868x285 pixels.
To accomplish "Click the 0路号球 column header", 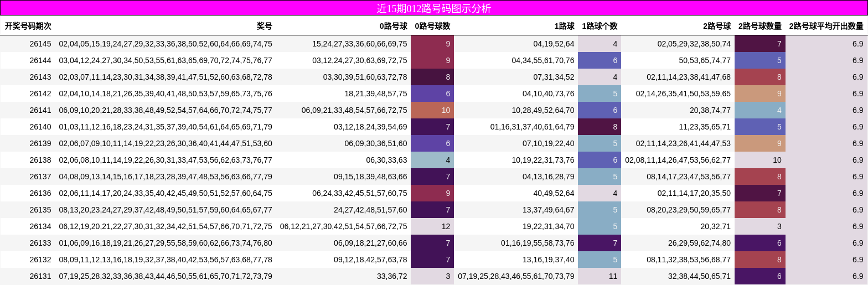I will coord(393,26).
